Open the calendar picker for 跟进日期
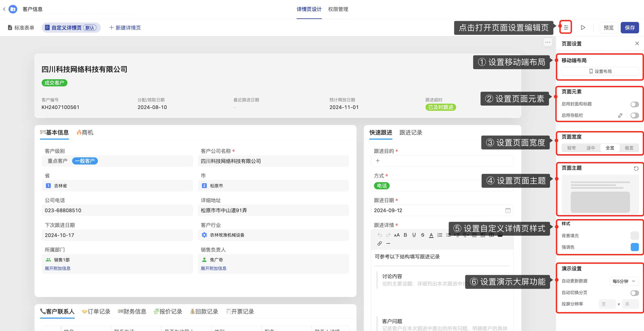 tap(508, 210)
